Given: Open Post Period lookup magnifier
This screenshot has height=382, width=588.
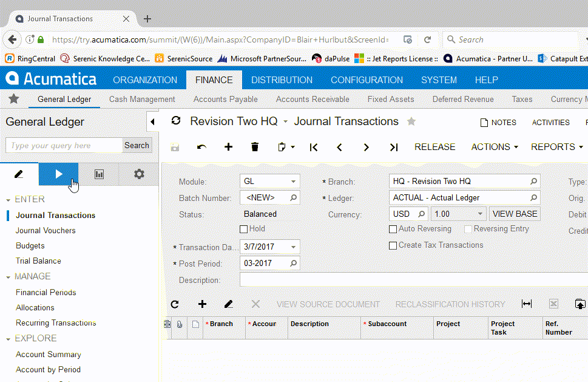Looking at the screenshot, I should [x=293, y=264].
